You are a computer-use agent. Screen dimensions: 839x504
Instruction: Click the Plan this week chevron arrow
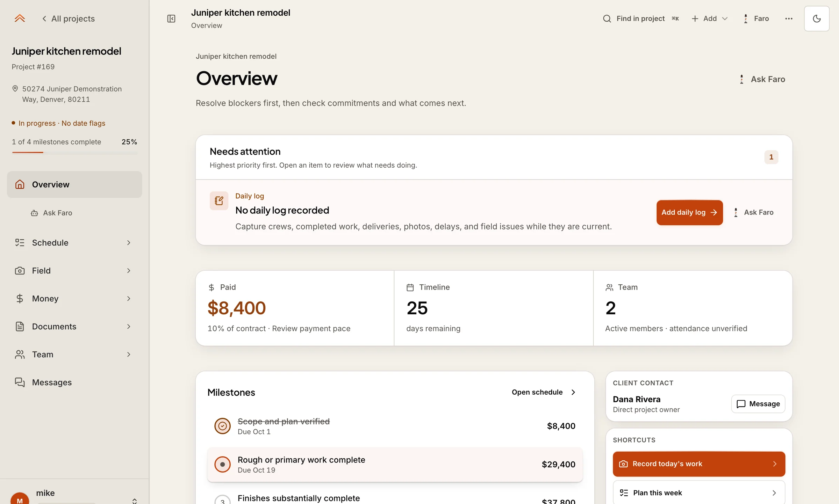[x=774, y=493]
